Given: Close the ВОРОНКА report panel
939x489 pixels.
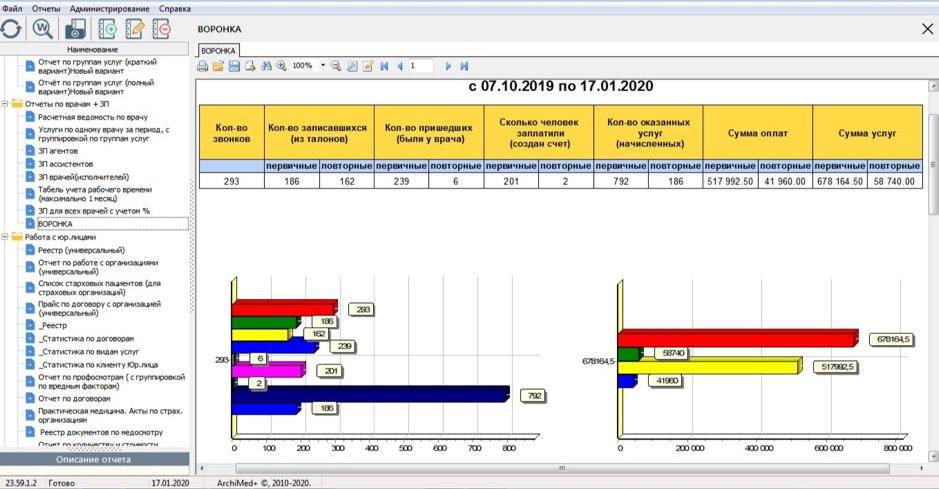Looking at the screenshot, I should (927, 29).
